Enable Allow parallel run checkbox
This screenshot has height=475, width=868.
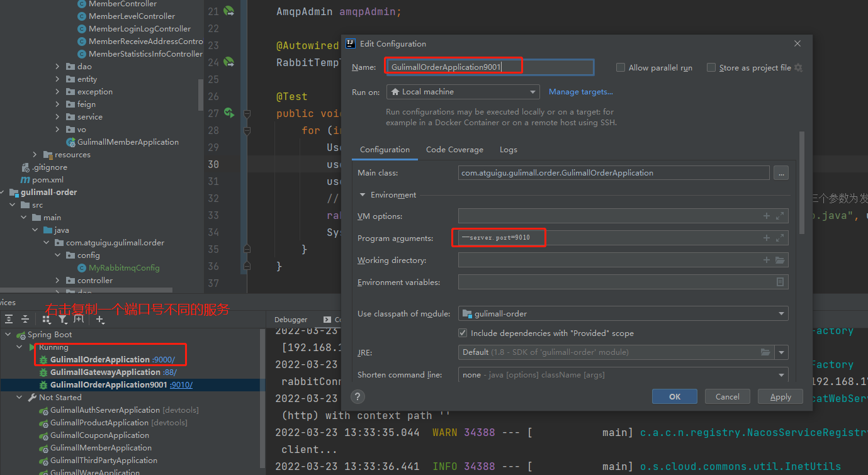621,68
